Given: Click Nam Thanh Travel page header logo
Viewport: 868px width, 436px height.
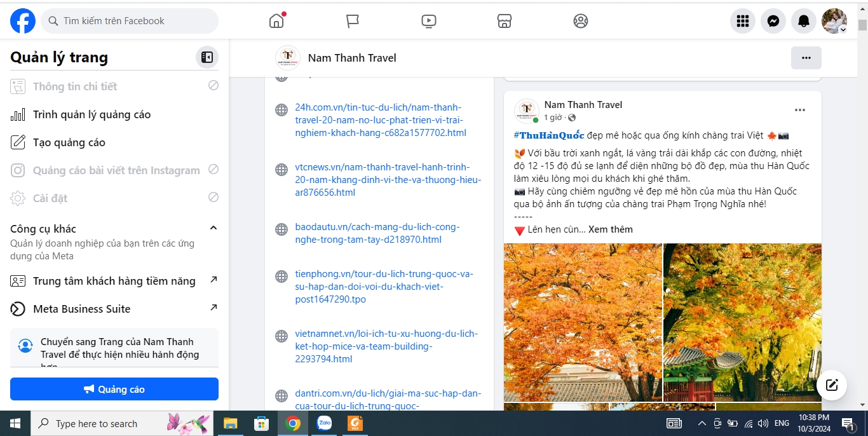Looking at the screenshot, I should [x=288, y=58].
